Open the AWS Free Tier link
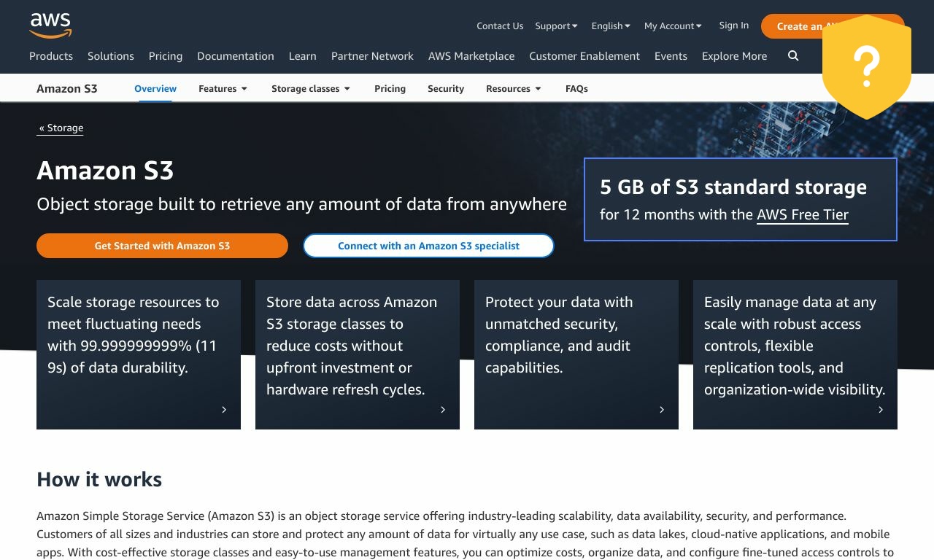The height and width of the screenshot is (560, 934). click(x=803, y=214)
